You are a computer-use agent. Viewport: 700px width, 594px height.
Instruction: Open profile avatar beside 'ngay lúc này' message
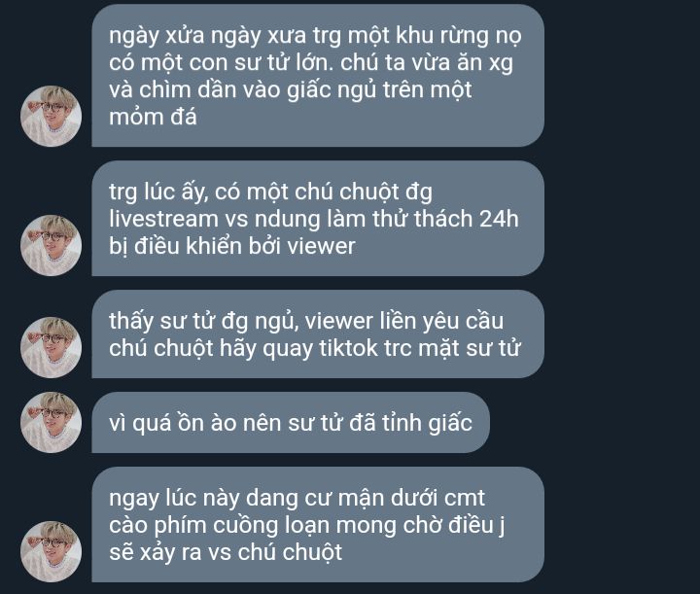coord(51,551)
